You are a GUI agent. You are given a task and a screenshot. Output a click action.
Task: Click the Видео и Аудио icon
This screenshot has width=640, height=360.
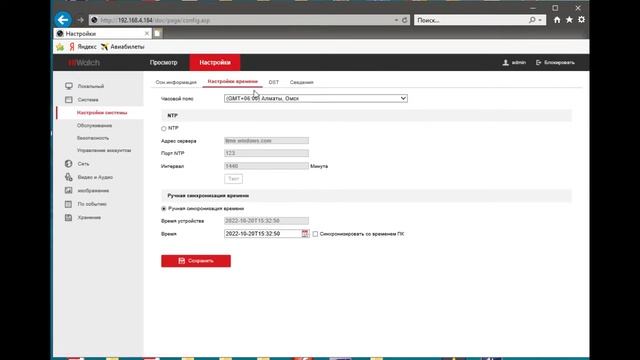[69, 177]
